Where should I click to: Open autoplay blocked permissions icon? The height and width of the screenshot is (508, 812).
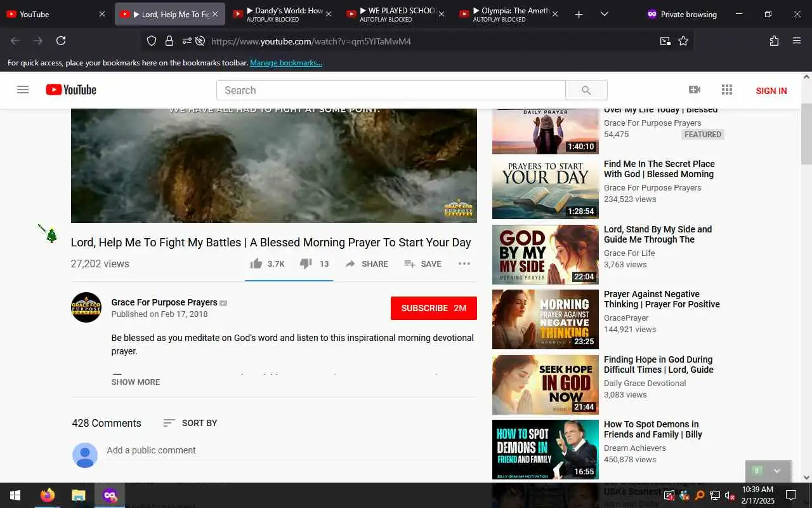(x=200, y=41)
